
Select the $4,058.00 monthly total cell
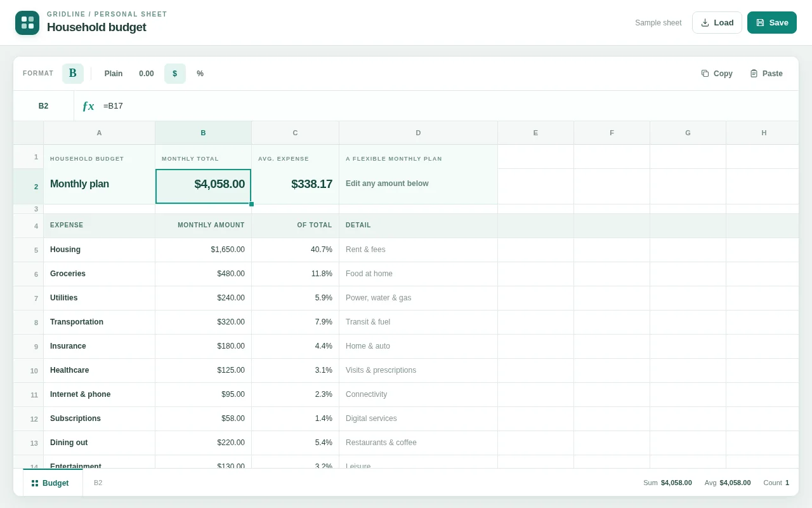204,186
